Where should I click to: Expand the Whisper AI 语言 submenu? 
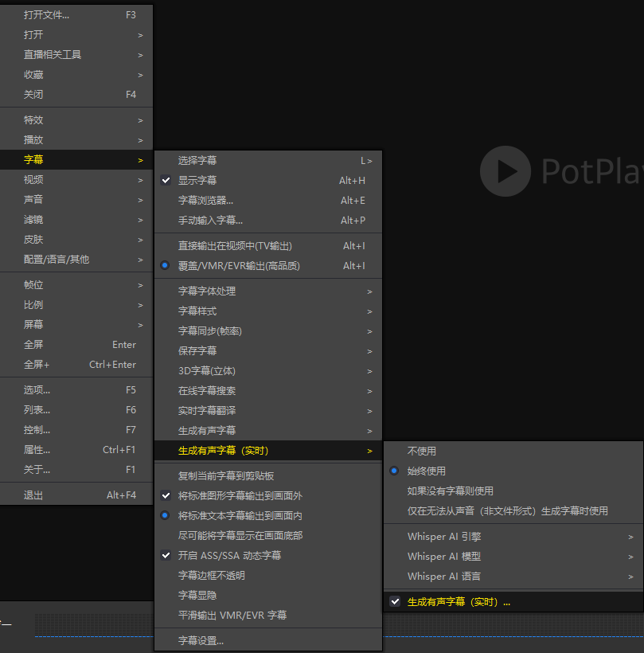pyautogui.click(x=513, y=577)
